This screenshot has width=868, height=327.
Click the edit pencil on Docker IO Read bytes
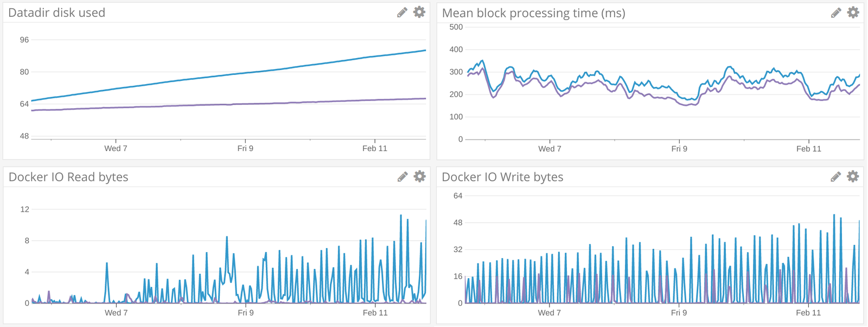point(401,176)
